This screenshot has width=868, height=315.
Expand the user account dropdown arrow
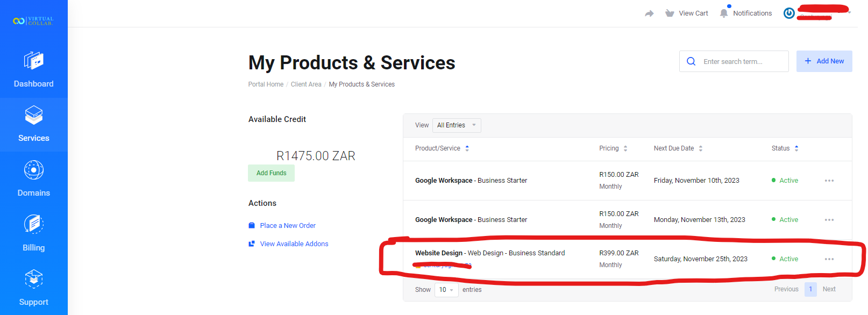pos(850,12)
